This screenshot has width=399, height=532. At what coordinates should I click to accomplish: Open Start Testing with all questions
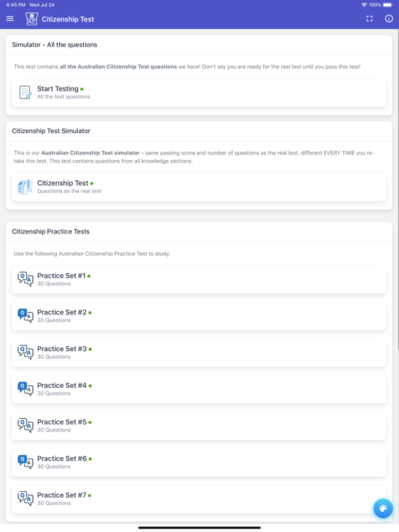[199, 93]
